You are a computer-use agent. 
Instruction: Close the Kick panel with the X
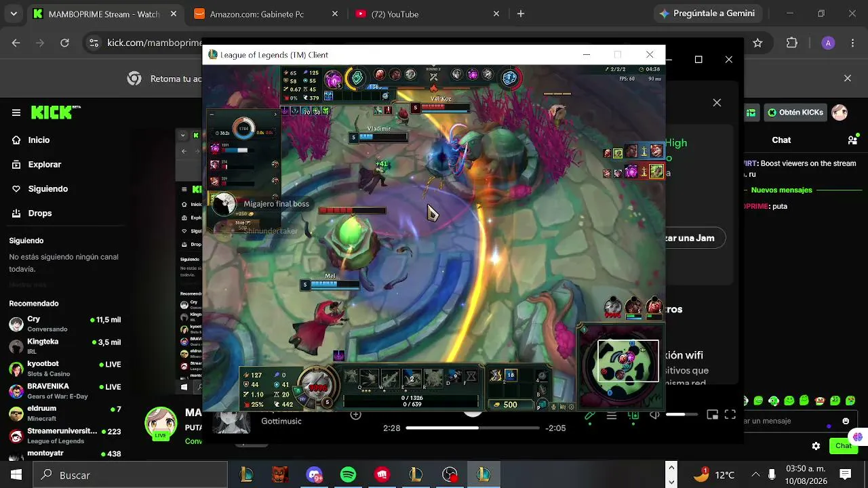coord(717,102)
